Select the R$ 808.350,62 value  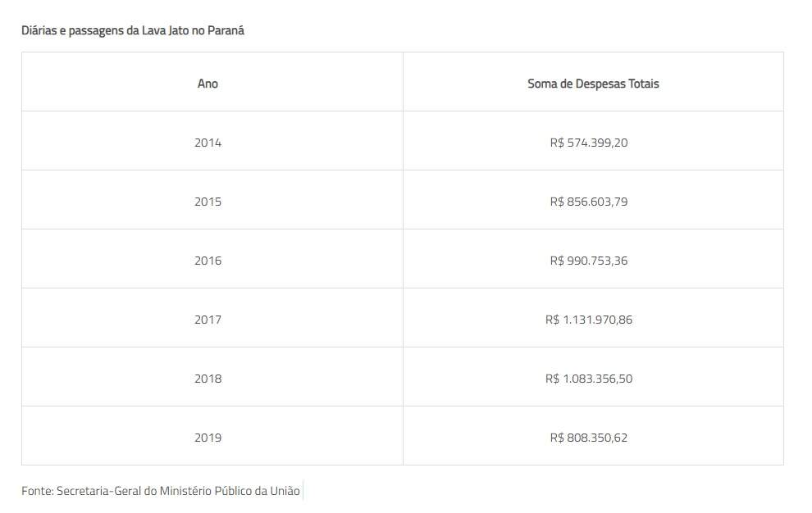point(589,438)
